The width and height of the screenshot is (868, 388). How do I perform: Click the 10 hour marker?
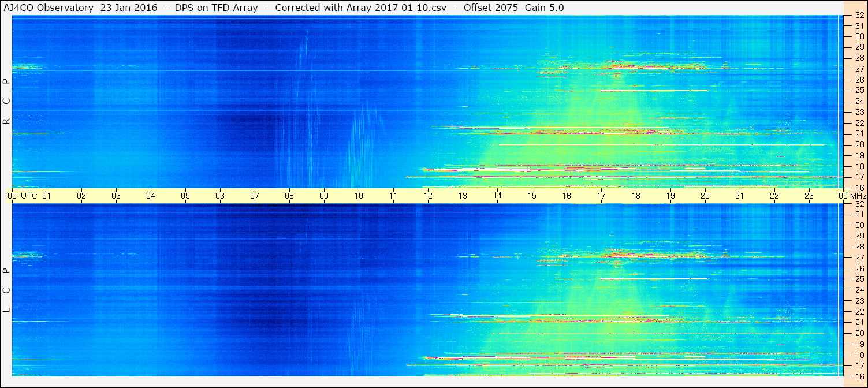coord(359,196)
